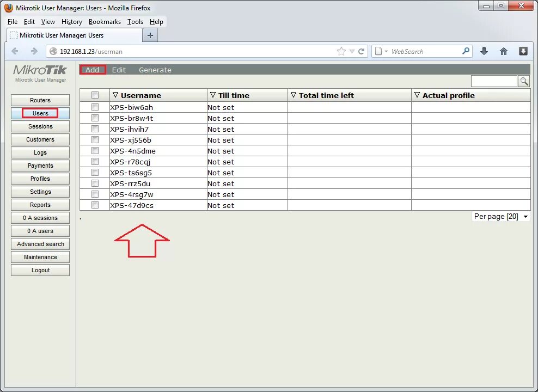
Task: Open the Sessions section
Action: click(40, 126)
